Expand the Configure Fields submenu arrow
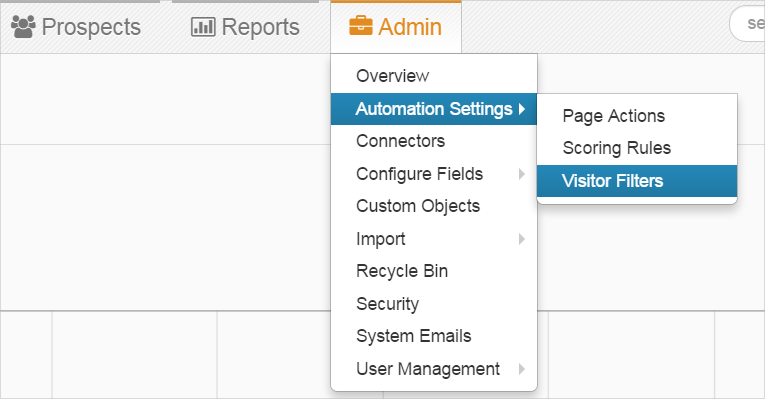This screenshot has width=765, height=399. pos(522,174)
